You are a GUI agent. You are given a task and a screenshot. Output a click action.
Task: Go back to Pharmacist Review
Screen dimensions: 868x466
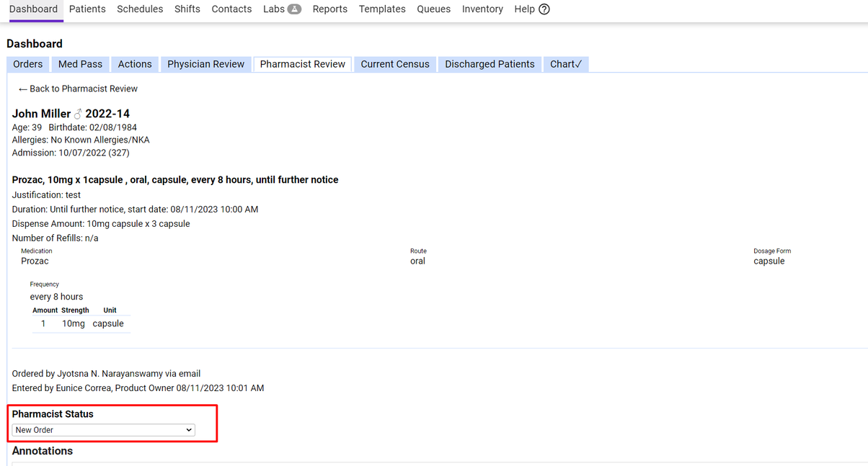point(78,89)
